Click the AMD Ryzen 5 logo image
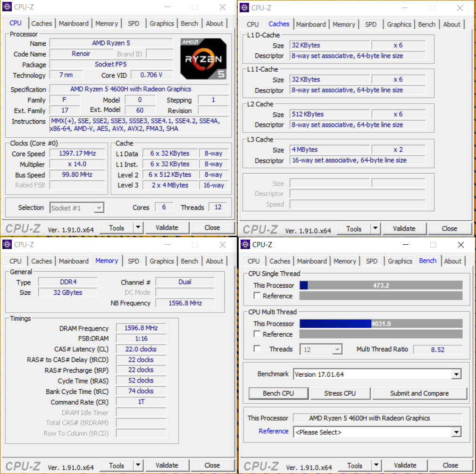Image resolution: width=476 pixels, height=474 pixels. click(203, 58)
